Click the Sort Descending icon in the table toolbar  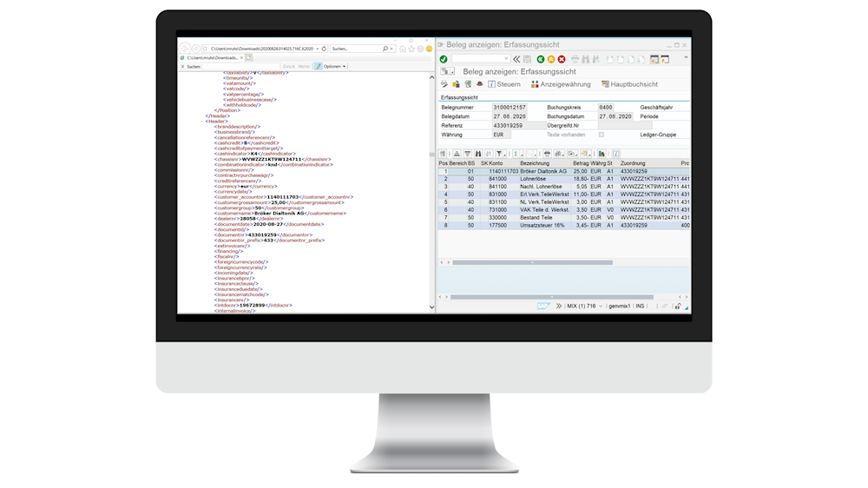point(468,154)
